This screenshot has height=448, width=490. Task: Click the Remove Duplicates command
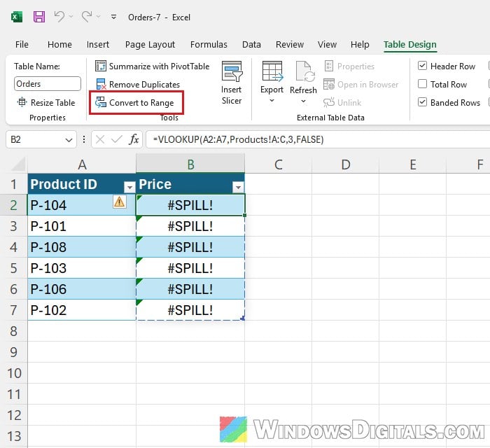pos(138,85)
